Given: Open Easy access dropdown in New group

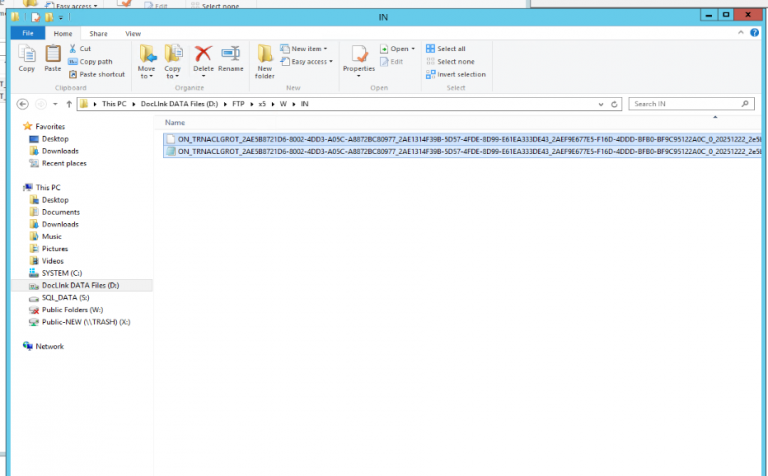Looking at the screenshot, I should click(307, 62).
